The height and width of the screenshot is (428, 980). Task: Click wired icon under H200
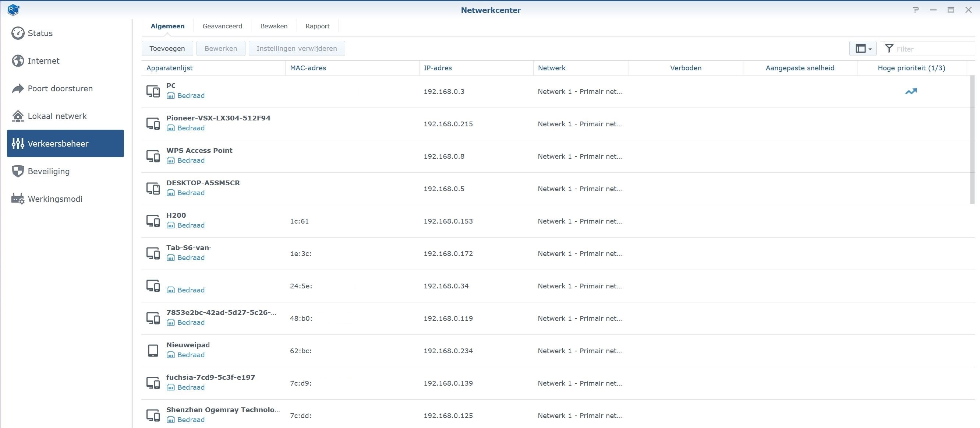click(171, 225)
